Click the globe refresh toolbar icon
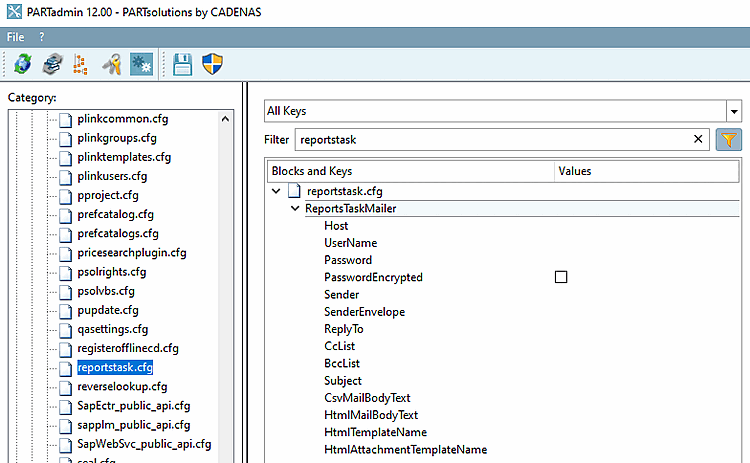The image size is (750, 463). click(x=21, y=65)
